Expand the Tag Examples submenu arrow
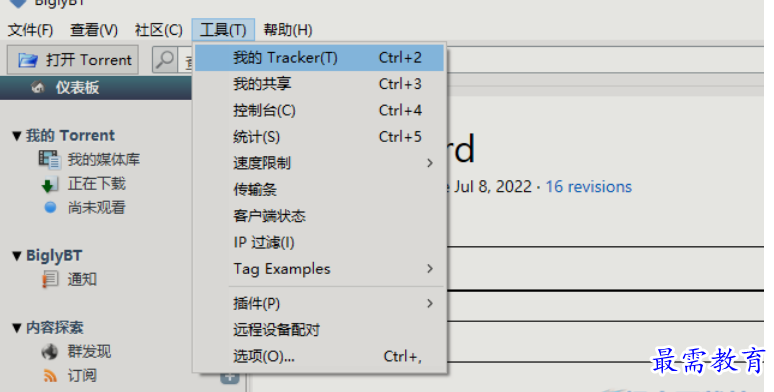Image resolution: width=774 pixels, height=392 pixels. coord(430,269)
